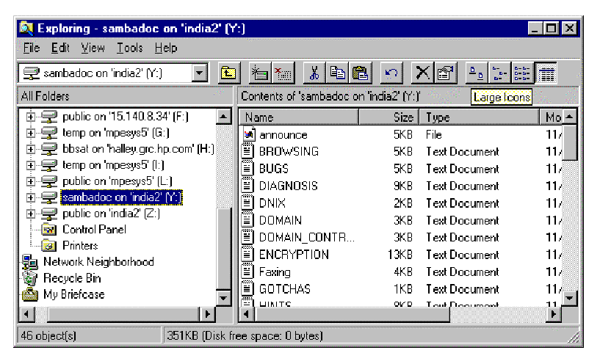600x364 pixels.
Task: Select Printers in folder tree
Action: click(80, 245)
